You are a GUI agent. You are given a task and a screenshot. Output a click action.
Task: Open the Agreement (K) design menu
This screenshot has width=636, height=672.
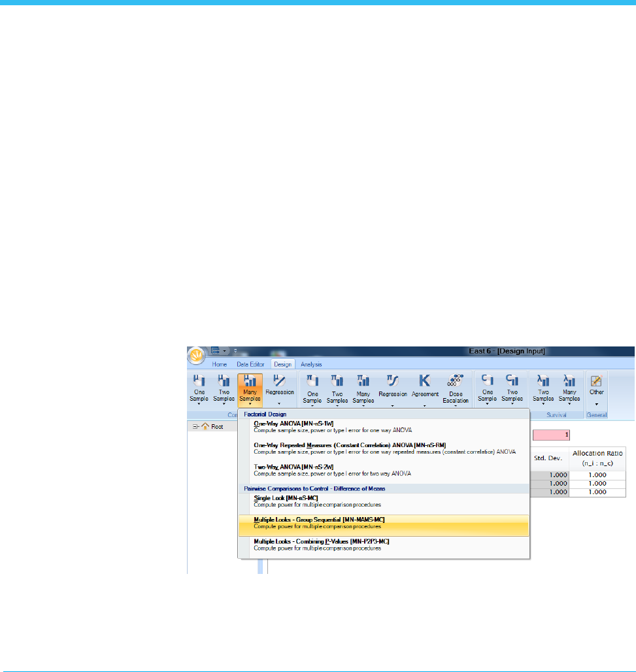point(425,390)
